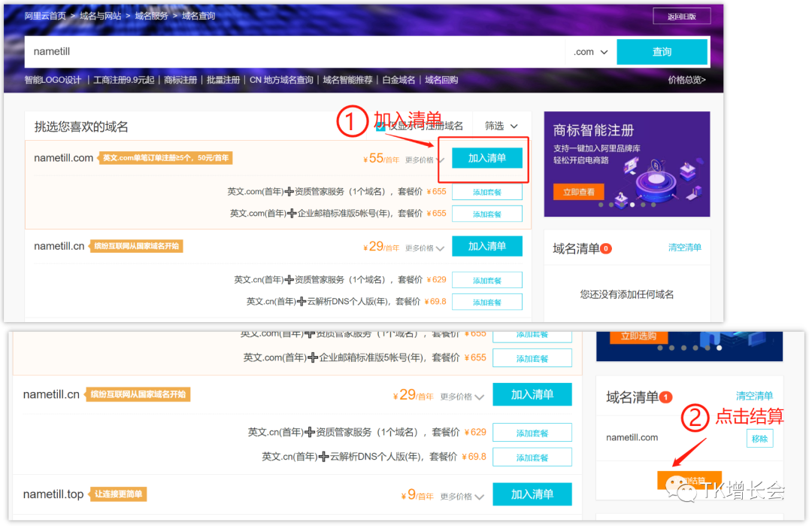
Task: Click the 立即选购 banner button in lower panel
Action: pyautogui.click(x=638, y=337)
